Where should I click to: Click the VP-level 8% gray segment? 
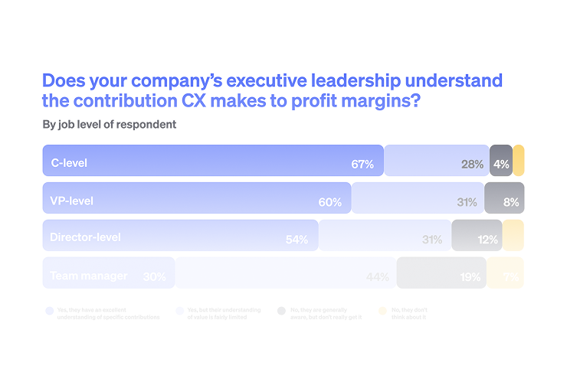504,198
